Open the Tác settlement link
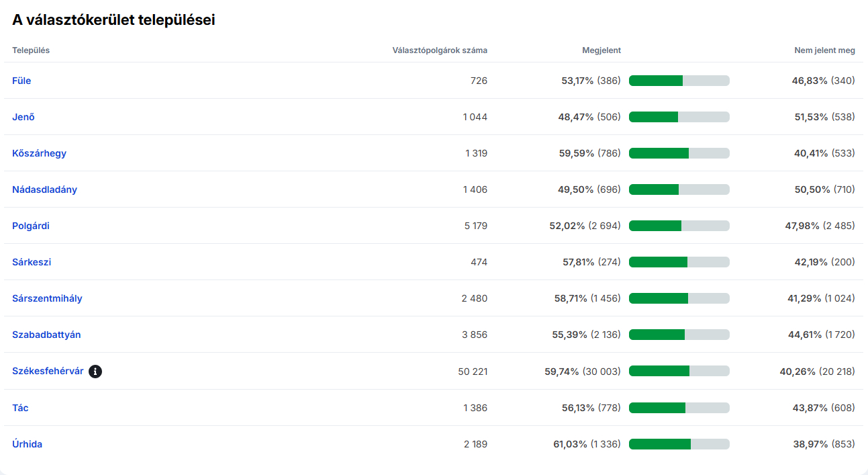The image size is (868, 475). pos(20,408)
